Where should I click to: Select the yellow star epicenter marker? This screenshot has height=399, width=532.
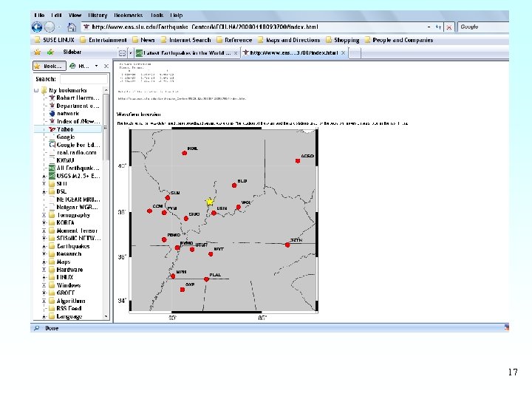point(210,201)
